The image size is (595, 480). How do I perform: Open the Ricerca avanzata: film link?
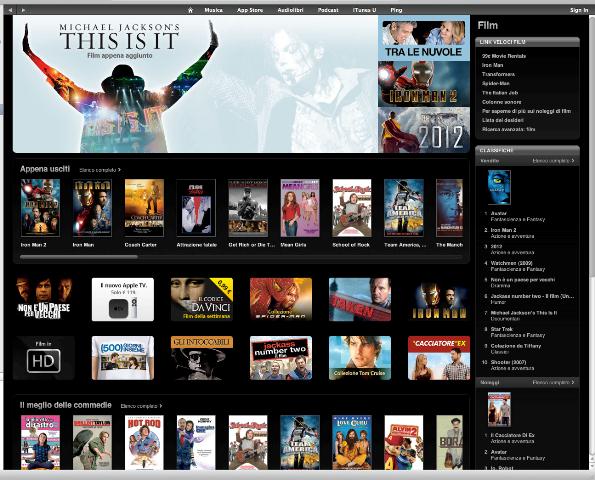pyautogui.click(x=508, y=129)
